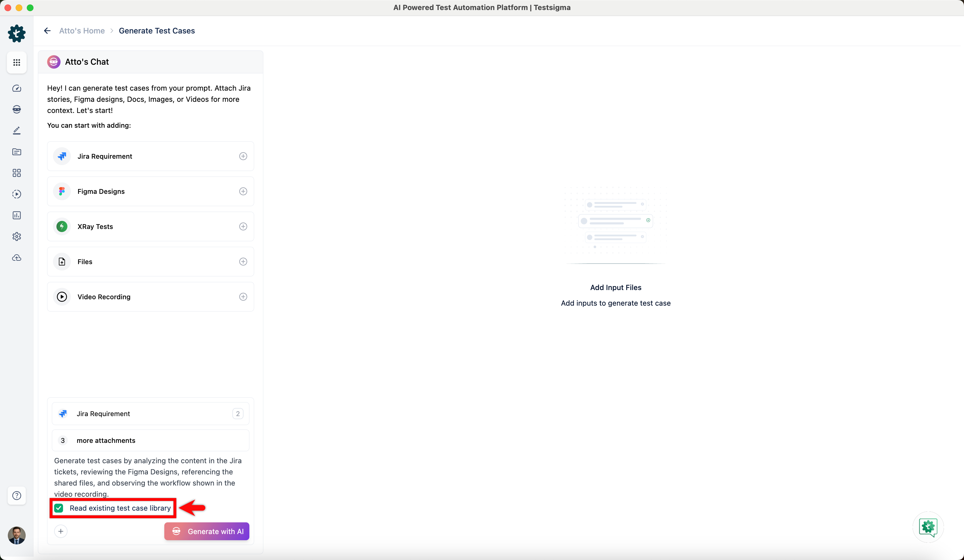The image size is (964, 560).
Task: Select the Generate Test Cases breadcrumb label
Action: [x=157, y=31]
